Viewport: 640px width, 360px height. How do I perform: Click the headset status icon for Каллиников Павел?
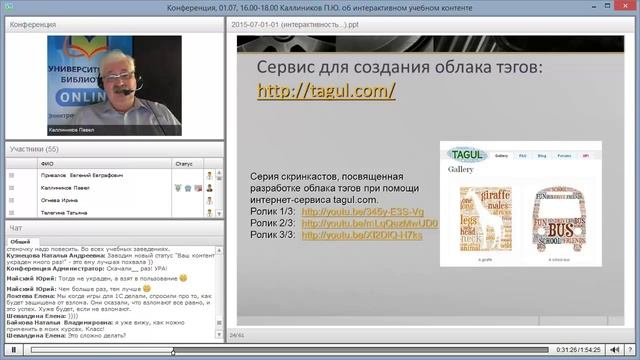[188, 188]
